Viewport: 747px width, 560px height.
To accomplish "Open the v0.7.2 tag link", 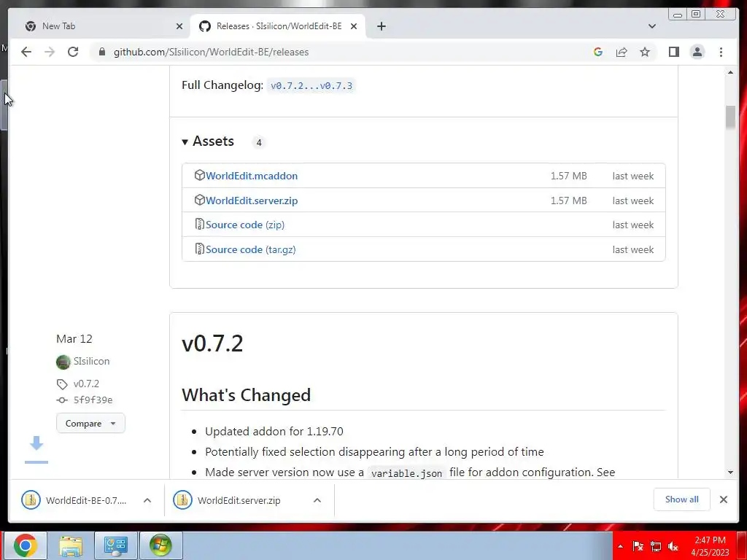I will click(x=86, y=384).
